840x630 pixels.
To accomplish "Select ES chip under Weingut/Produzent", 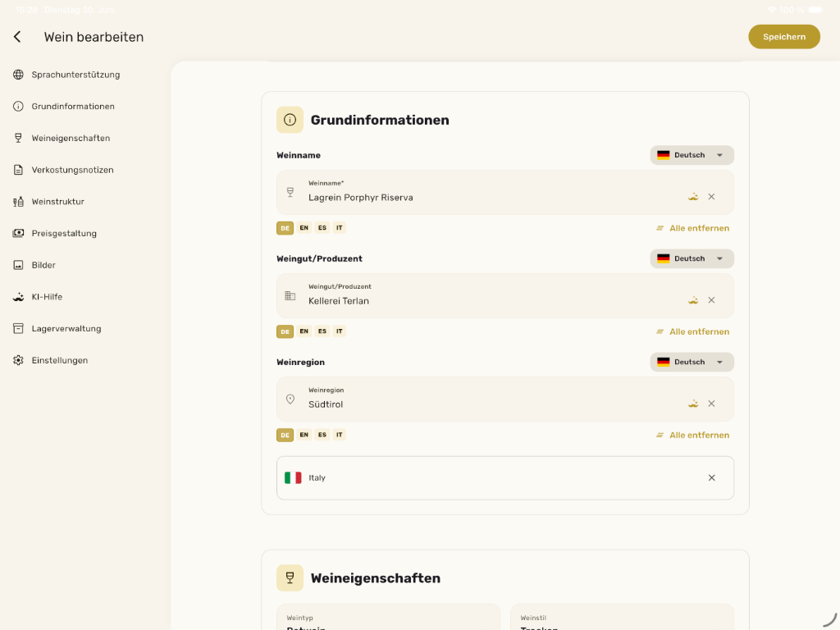I will pos(322,331).
